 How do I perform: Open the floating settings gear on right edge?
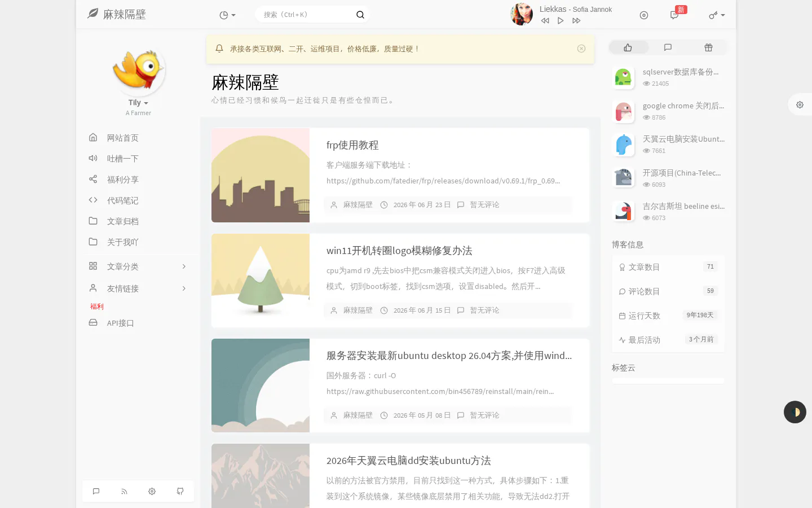[800, 104]
